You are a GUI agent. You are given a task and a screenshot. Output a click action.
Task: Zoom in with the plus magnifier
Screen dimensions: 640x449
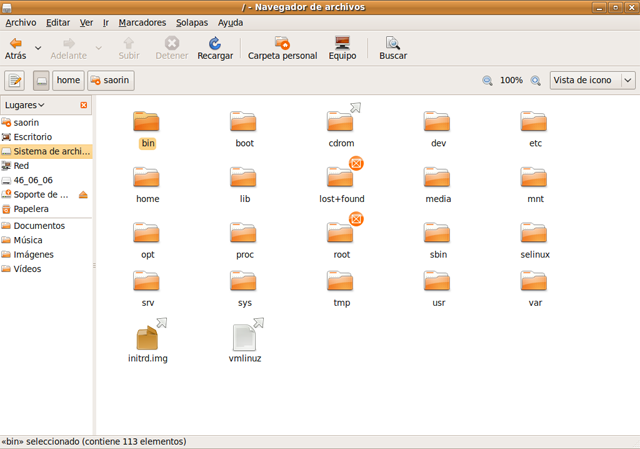click(x=536, y=80)
